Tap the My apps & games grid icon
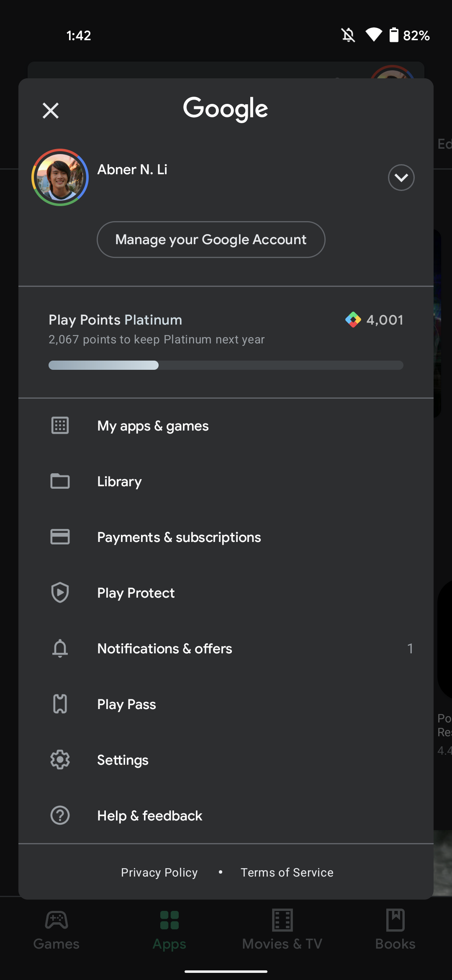This screenshot has width=452, height=980. coord(60,426)
